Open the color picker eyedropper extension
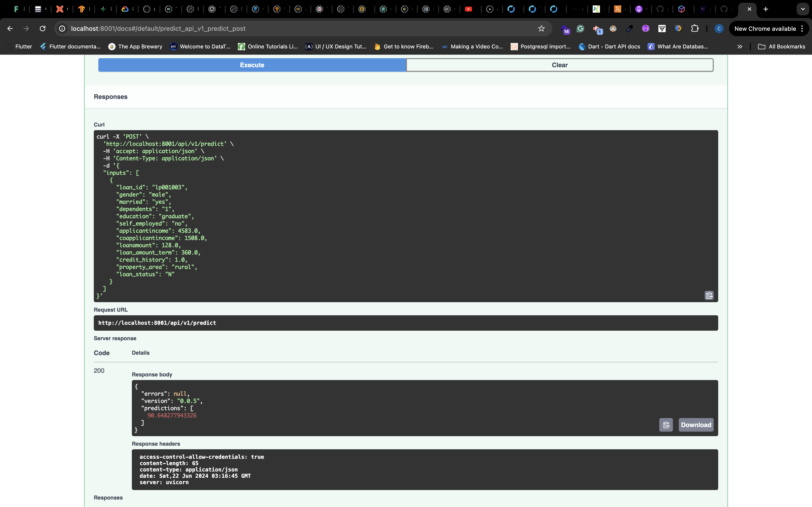The height and width of the screenshot is (507, 812). pyautogui.click(x=629, y=29)
